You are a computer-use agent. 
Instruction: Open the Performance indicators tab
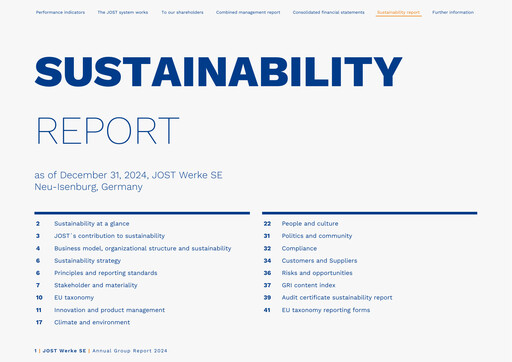click(60, 12)
